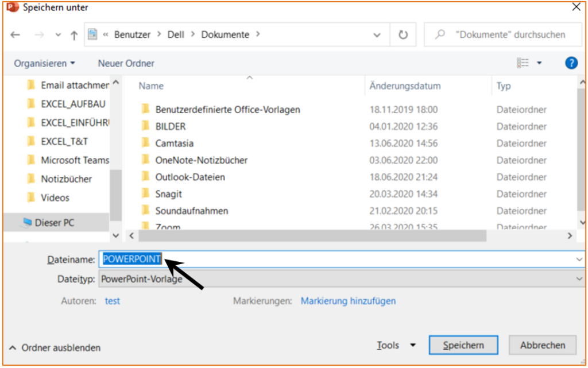The width and height of the screenshot is (588, 368).
Task: Click the Dell breadcrumb segment
Action: click(176, 34)
